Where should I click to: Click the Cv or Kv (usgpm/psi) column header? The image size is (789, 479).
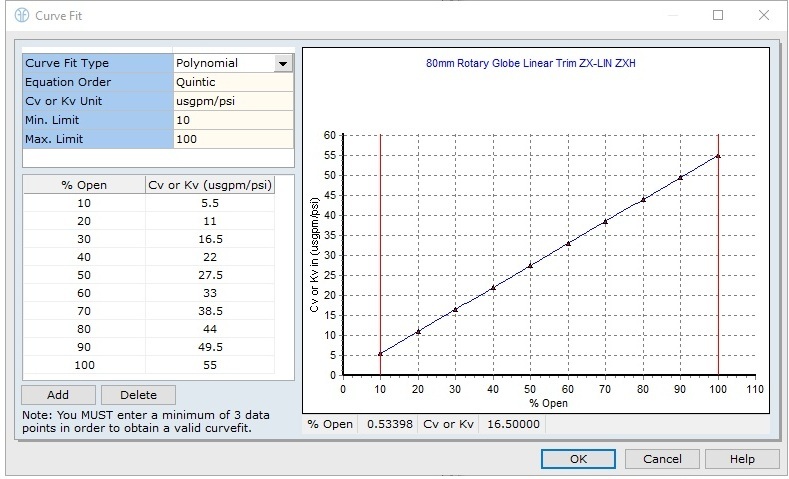click(x=210, y=185)
